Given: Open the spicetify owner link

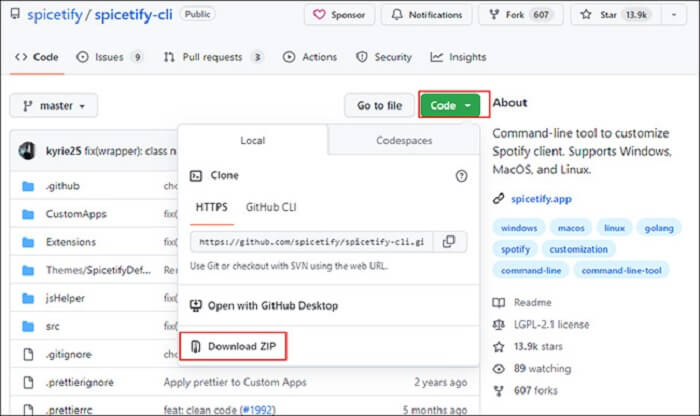Looking at the screenshot, I should click(54, 15).
